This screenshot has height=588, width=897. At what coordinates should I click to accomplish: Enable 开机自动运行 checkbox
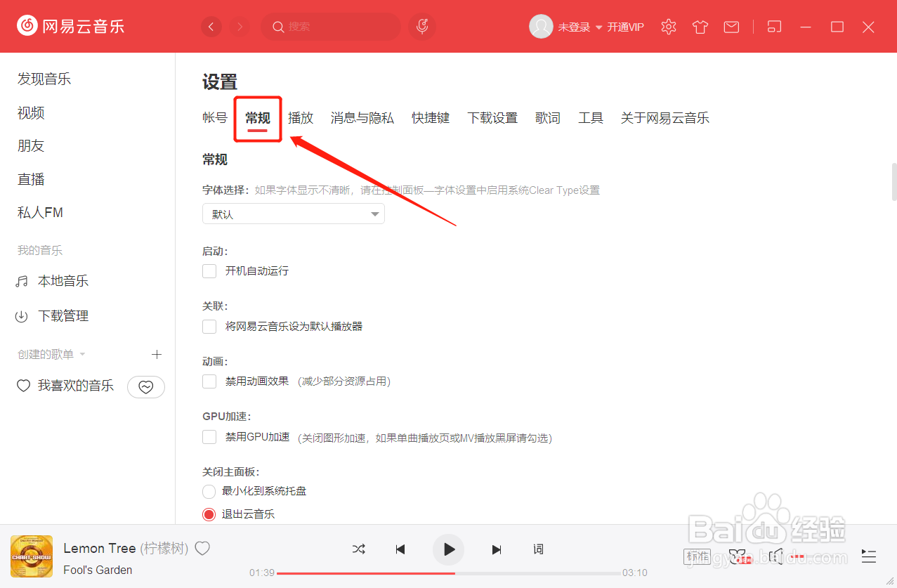tap(209, 270)
